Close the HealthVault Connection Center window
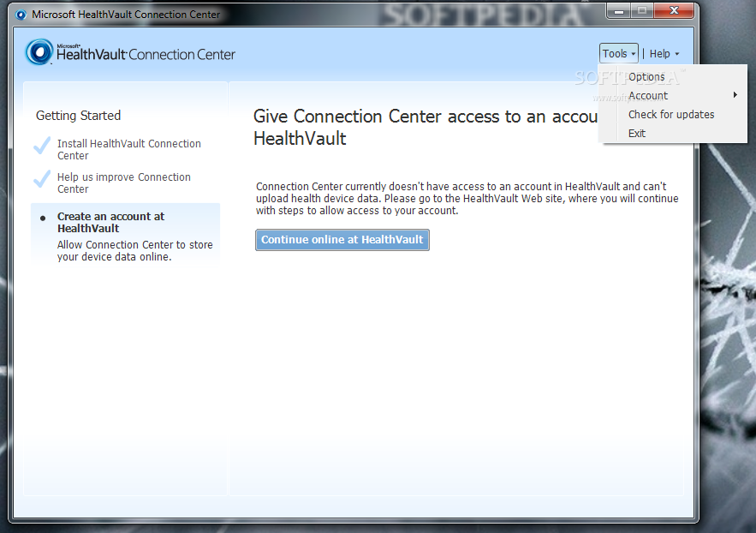Viewport: 756px width, 533px height. click(x=674, y=10)
